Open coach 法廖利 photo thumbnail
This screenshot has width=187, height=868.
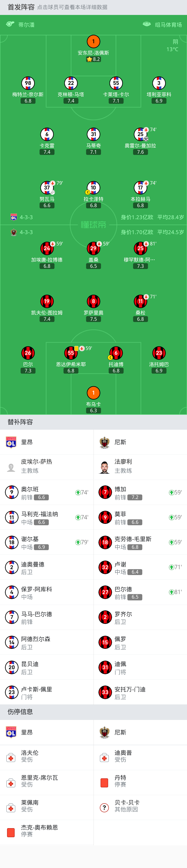point(105,467)
